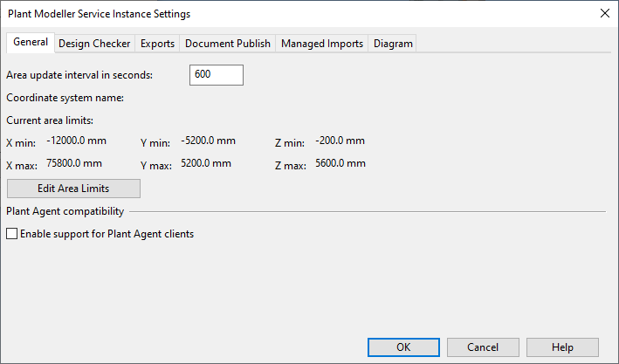The width and height of the screenshot is (619, 364).
Task: Confirm settings with the OK button
Action: 403,347
